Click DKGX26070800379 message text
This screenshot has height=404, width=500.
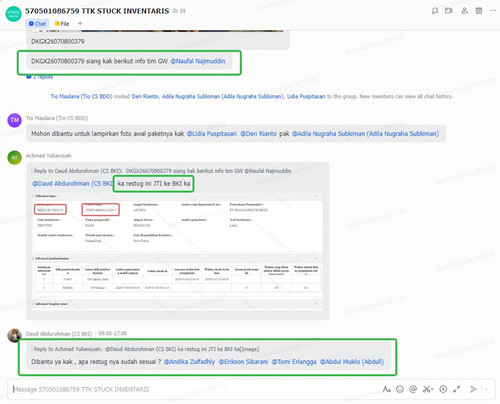click(58, 41)
